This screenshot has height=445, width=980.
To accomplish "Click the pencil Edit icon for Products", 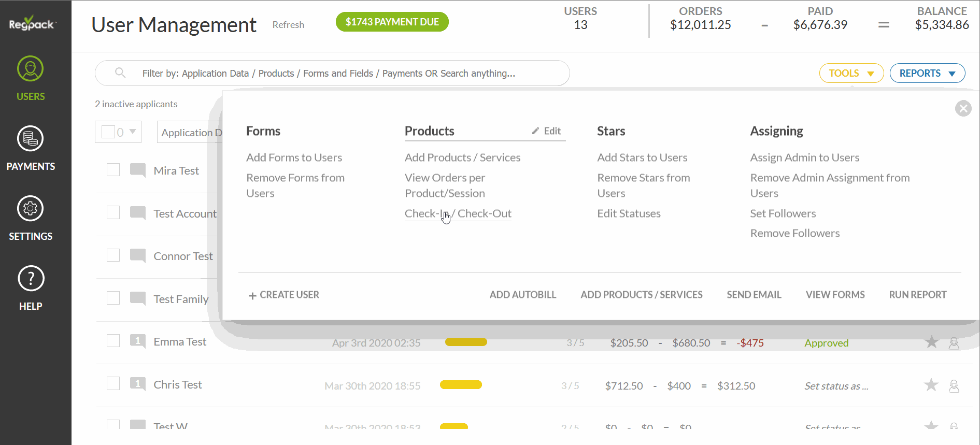I will pyautogui.click(x=536, y=131).
